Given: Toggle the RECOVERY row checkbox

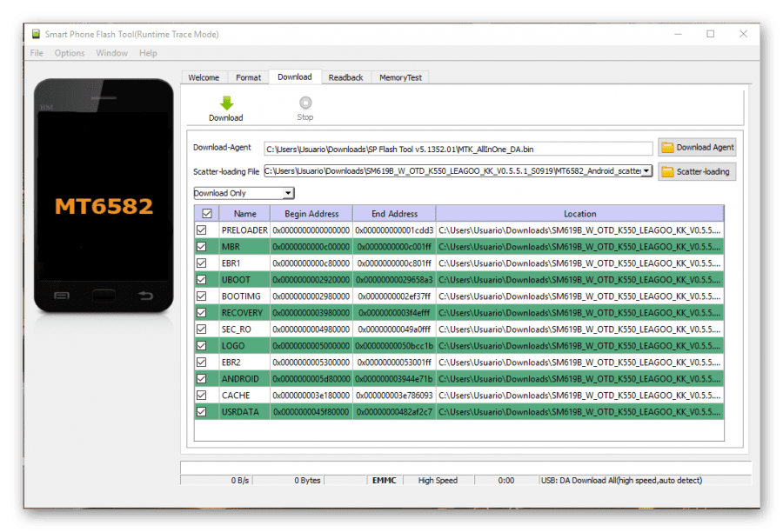Looking at the screenshot, I should point(201,313).
